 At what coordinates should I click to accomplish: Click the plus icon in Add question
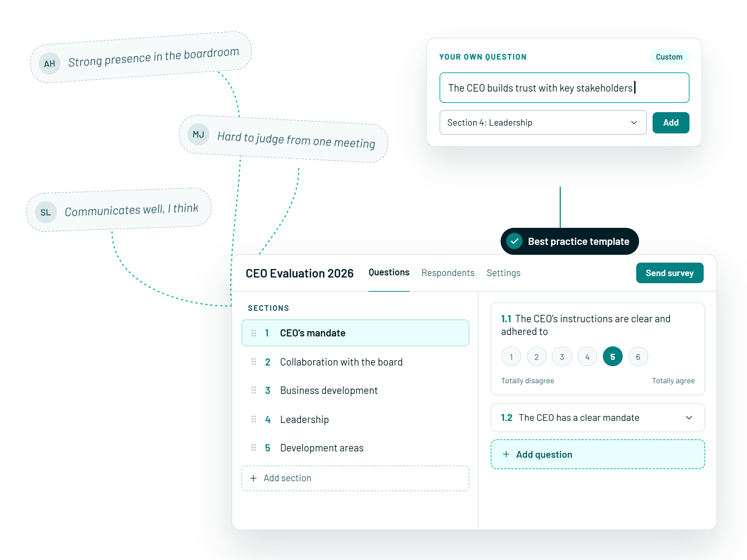[x=506, y=454]
